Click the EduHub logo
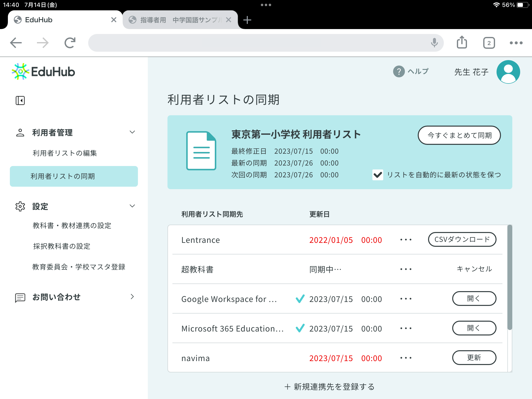Screen dimensions: 532x399 tap(43, 71)
